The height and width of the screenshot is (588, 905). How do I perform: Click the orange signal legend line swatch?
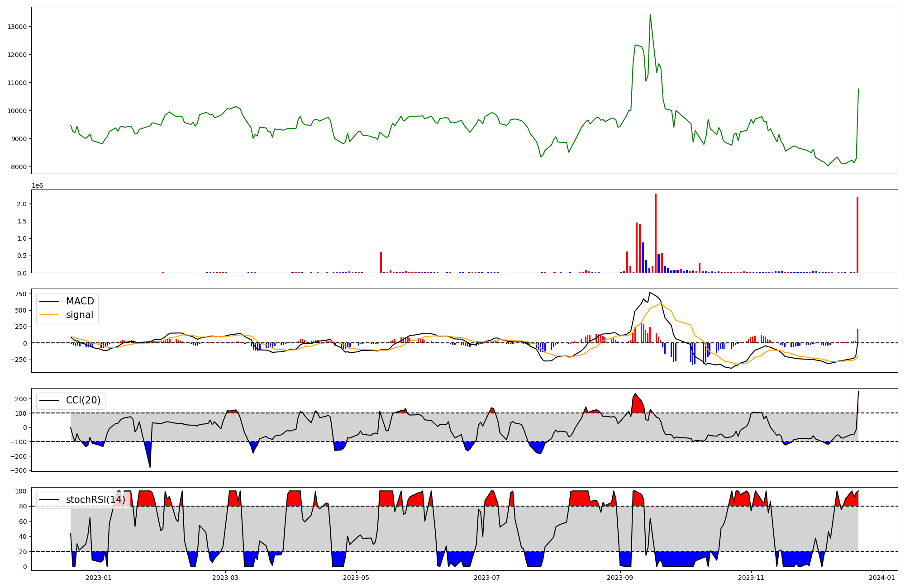[49, 315]
